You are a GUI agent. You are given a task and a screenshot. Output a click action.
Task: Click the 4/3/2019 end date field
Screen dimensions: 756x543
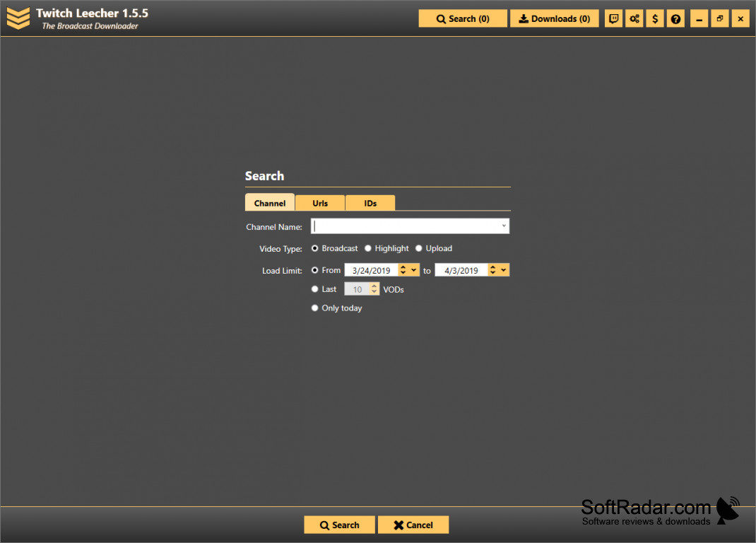461,270
